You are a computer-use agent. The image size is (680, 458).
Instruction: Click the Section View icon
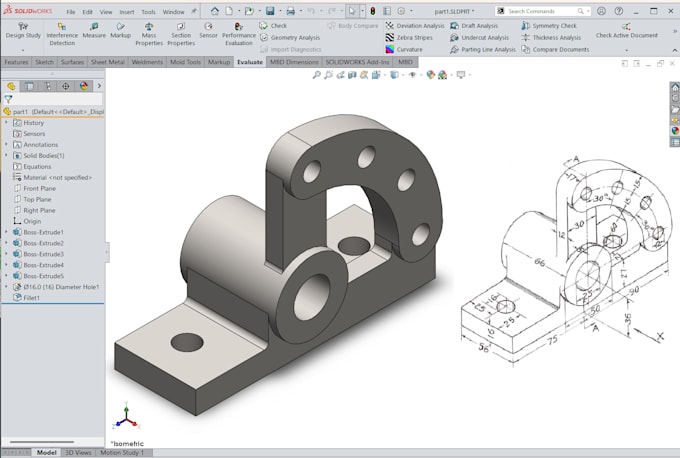(352, 75)
